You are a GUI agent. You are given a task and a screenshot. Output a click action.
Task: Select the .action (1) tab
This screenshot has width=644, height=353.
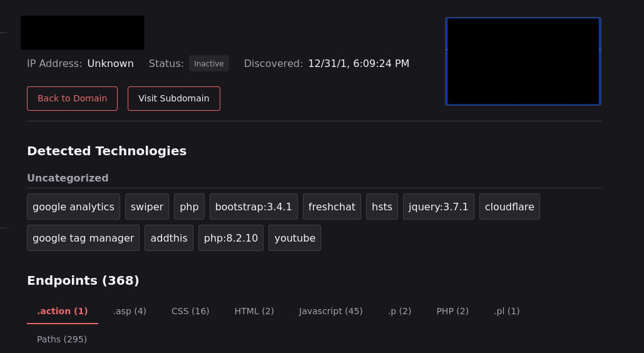(63, 311)
